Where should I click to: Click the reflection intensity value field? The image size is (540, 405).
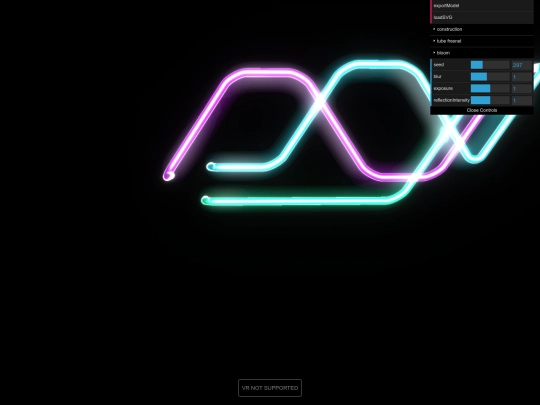(522, 100)
